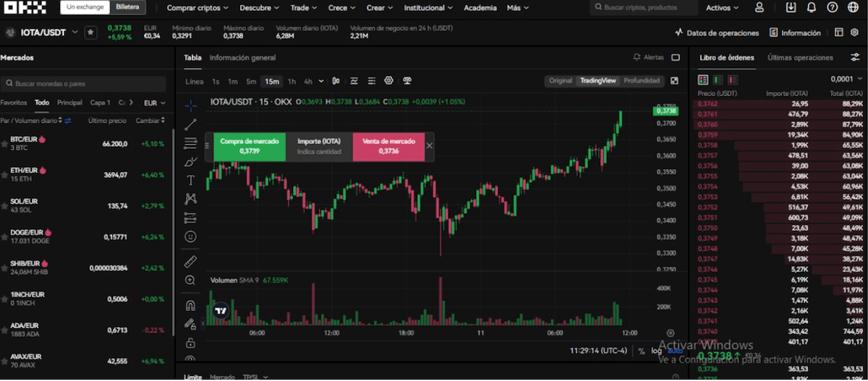The image size is (868, 381).
Task: Select the 1h timeframe
Action: coord(292,81)
